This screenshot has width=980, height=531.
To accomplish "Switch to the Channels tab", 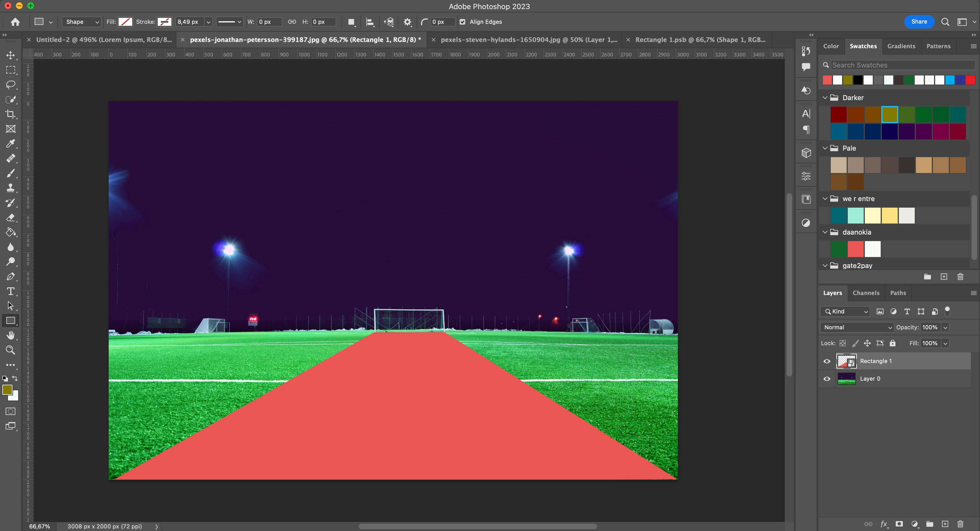I will 866,293.
